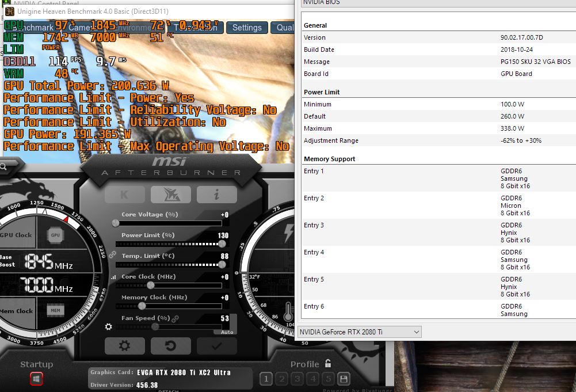The height and width of the screenshot is (392, 576).
Task: Select profile slot 1
Action: click(266, 379)
